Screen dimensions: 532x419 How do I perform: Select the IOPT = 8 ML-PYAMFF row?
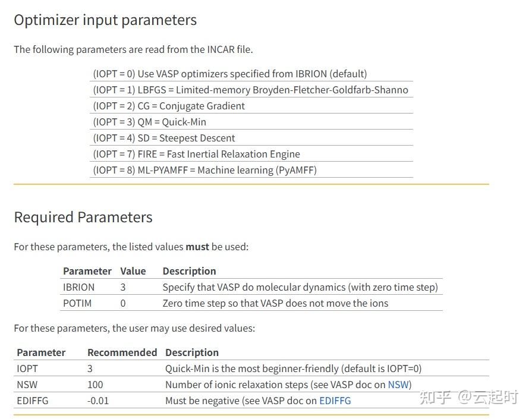coord(204,170)
